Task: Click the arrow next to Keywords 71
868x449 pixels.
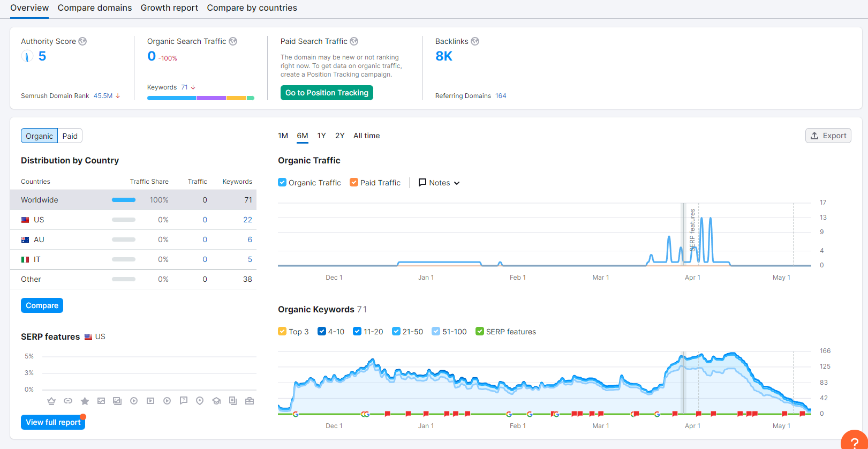Action: click(x=193, y=87)
